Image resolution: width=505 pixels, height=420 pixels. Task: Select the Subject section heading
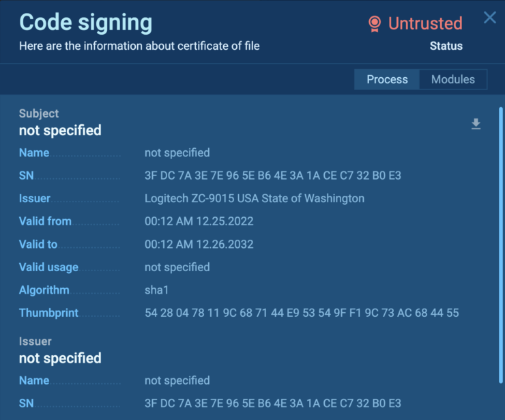click(x=39, y=113)
